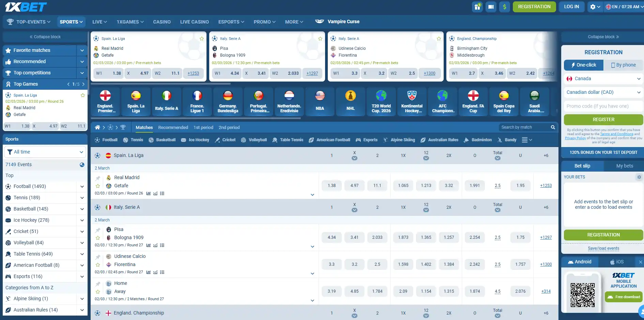Image resolution: width=644 pixels, height=320 pixels.
Task: Favorite the Real Madrid vs Getafe top card
Action: coord(202,39)
